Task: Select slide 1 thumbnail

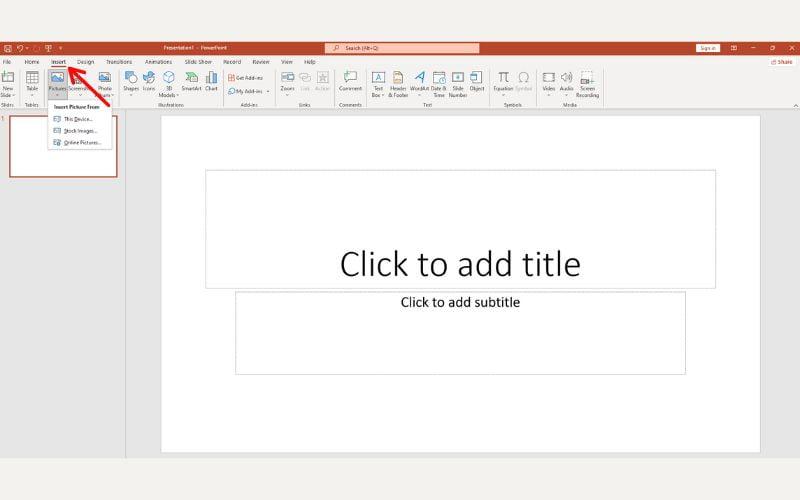Action: (x=63, y=146)
